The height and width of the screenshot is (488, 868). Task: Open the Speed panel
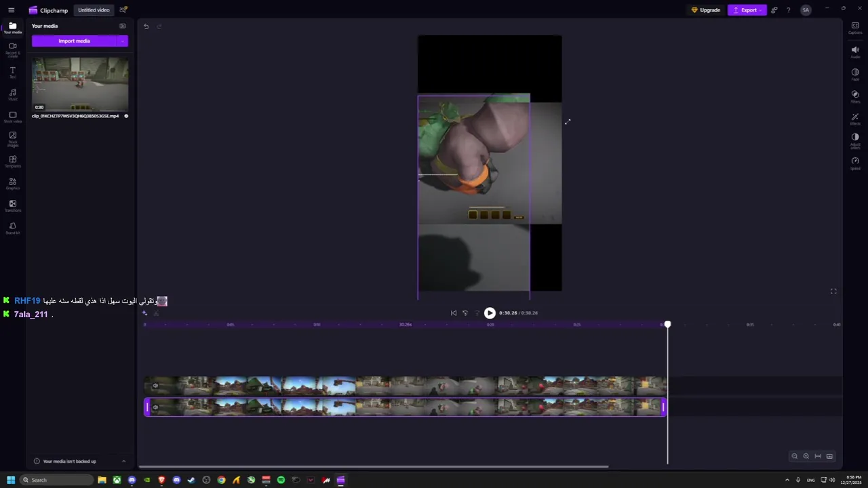(855, 163)
